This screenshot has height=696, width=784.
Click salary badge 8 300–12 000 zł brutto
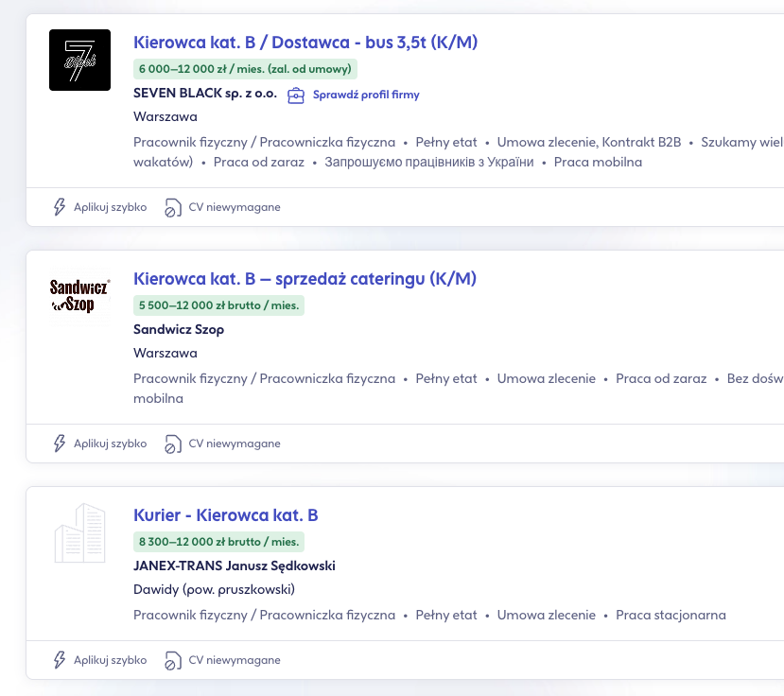[218, 542]
